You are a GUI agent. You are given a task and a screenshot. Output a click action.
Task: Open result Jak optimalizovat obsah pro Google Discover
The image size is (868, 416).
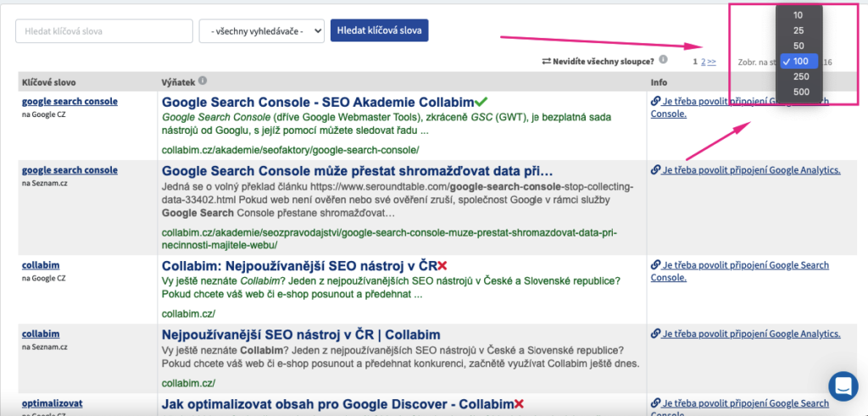[337, 404]
